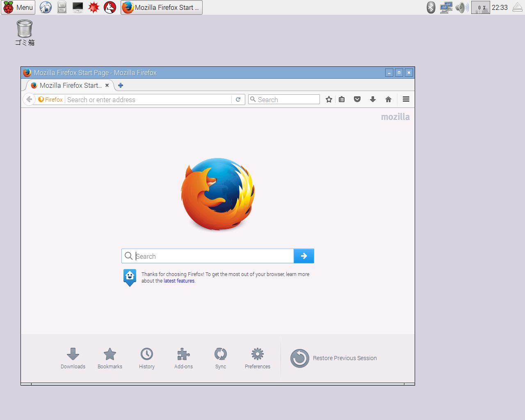Image resolution: width=525 pixels, height=420 pixels.
Task: Click the Pocket save icon
Action: [x=357, y=99]
